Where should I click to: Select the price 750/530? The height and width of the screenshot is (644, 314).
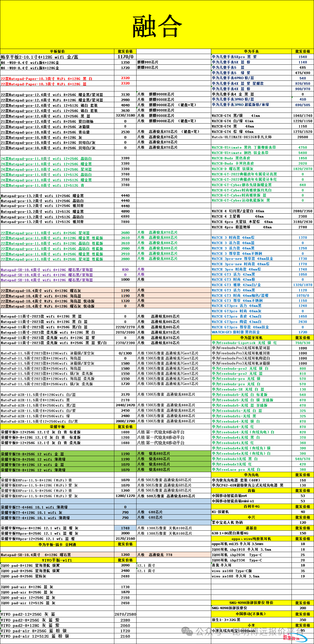303,343
